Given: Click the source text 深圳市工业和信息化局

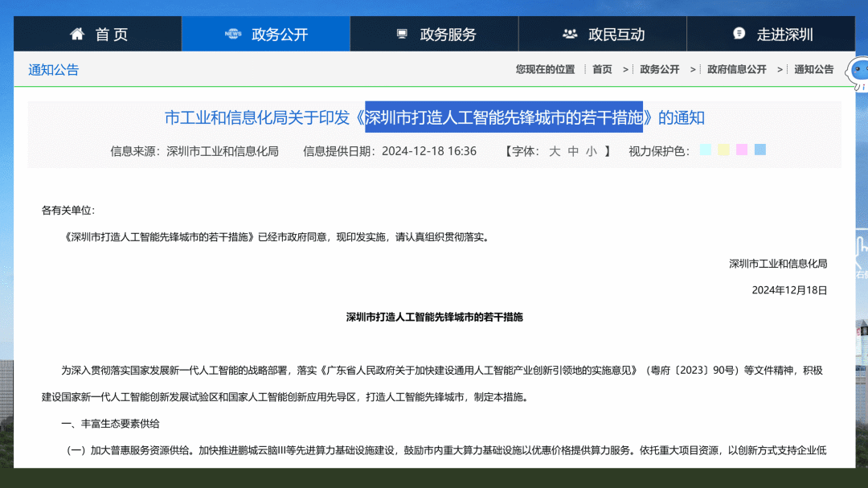Looking at the screenshot, I should tap(223, 151).
